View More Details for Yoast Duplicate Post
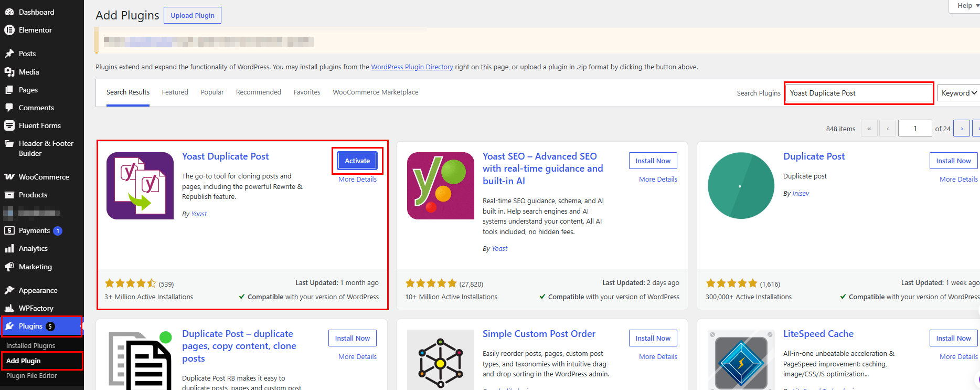This screenshot has width=980, height=390. click(x=357, y=180)
